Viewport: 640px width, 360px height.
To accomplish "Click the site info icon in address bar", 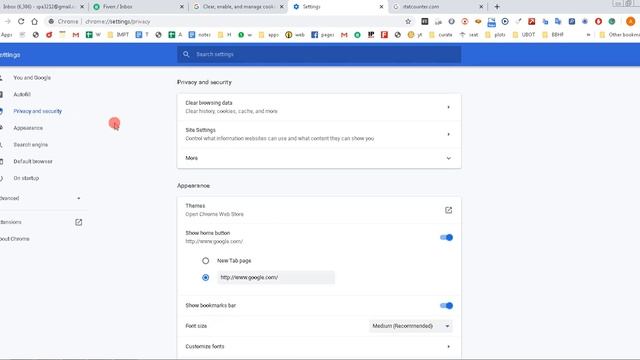I will [x=51, y=21].
